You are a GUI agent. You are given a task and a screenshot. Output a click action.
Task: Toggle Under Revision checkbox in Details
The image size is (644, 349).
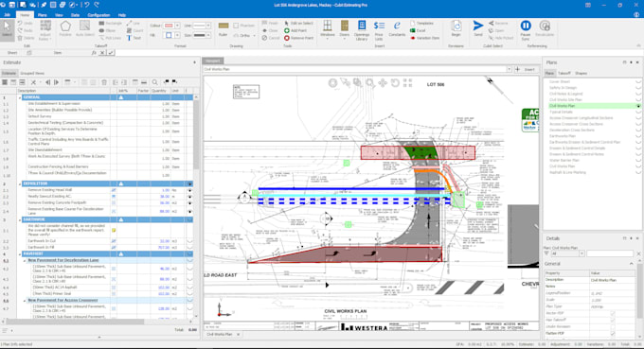613,327
